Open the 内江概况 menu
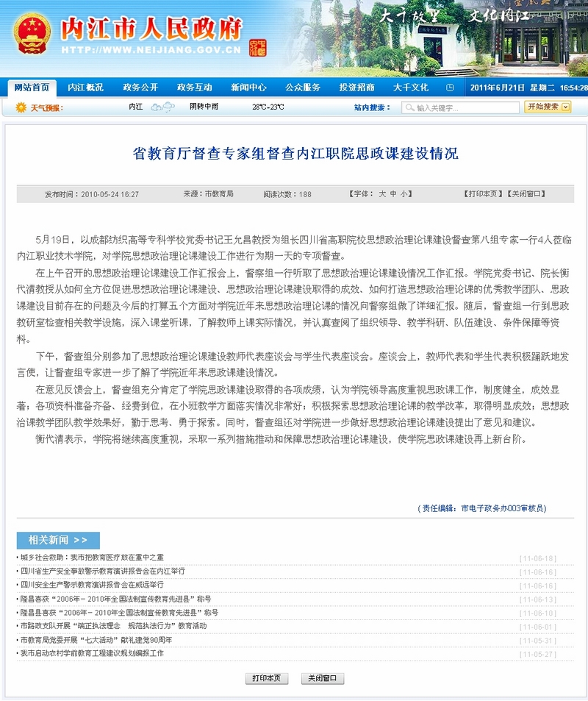The image size is (588, 701). tap(85, 88)
